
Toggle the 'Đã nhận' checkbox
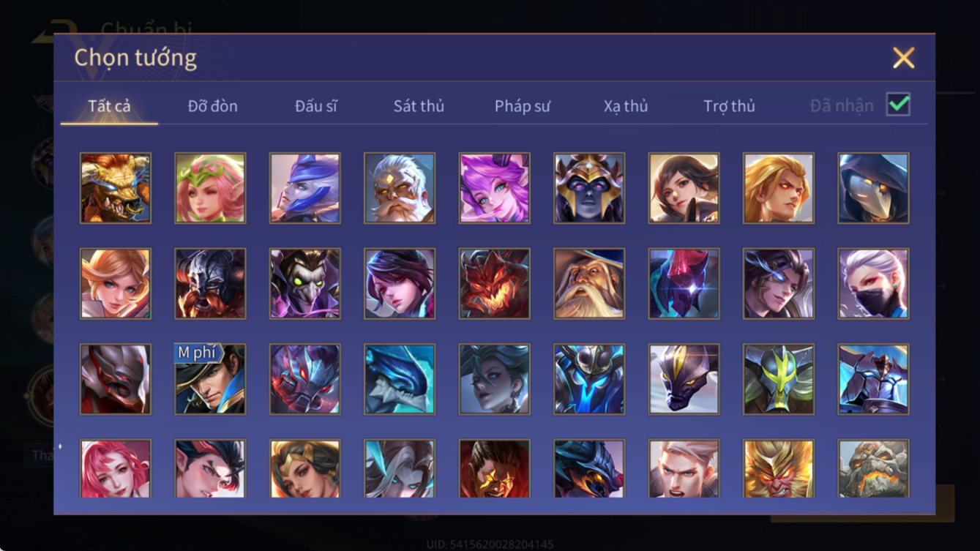898,105
